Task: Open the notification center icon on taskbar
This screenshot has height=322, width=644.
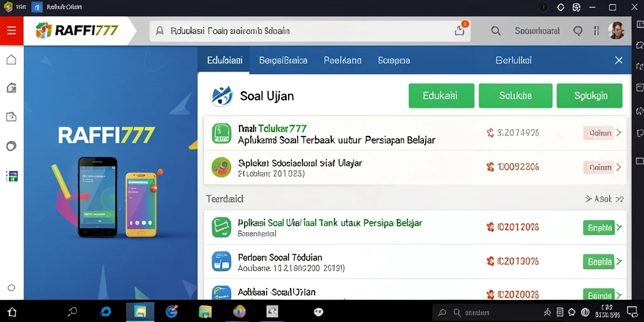Action: tap(632, 312)
